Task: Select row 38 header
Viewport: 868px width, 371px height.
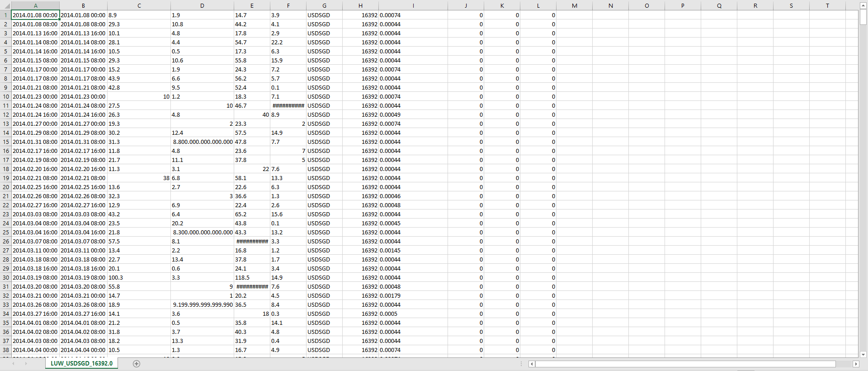Action: [5, 350]
